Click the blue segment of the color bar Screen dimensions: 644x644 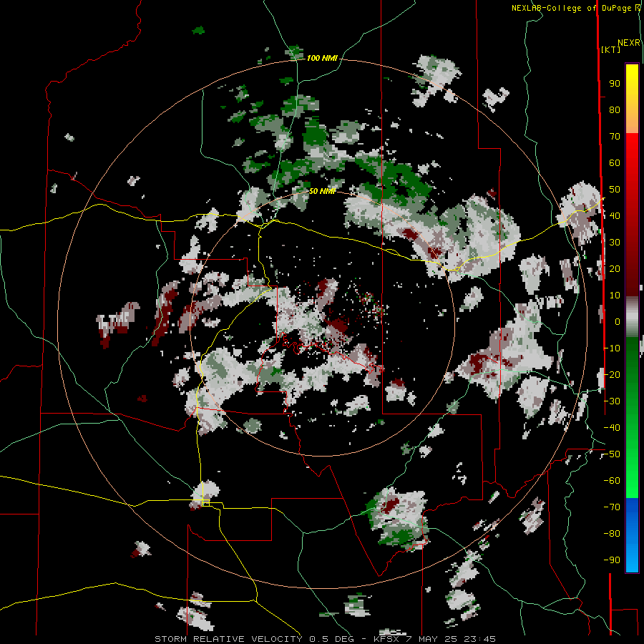pyautogui.click(x=632, y=534)
